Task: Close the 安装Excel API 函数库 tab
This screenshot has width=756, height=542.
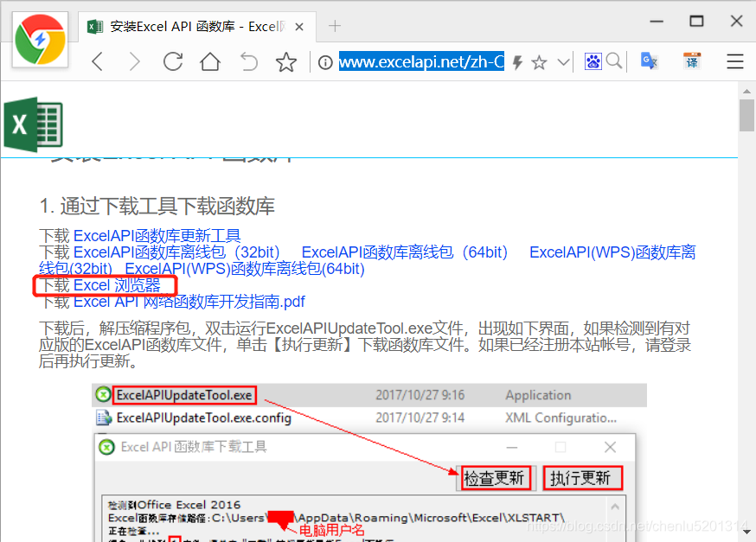Action: (x=299, y=27)
